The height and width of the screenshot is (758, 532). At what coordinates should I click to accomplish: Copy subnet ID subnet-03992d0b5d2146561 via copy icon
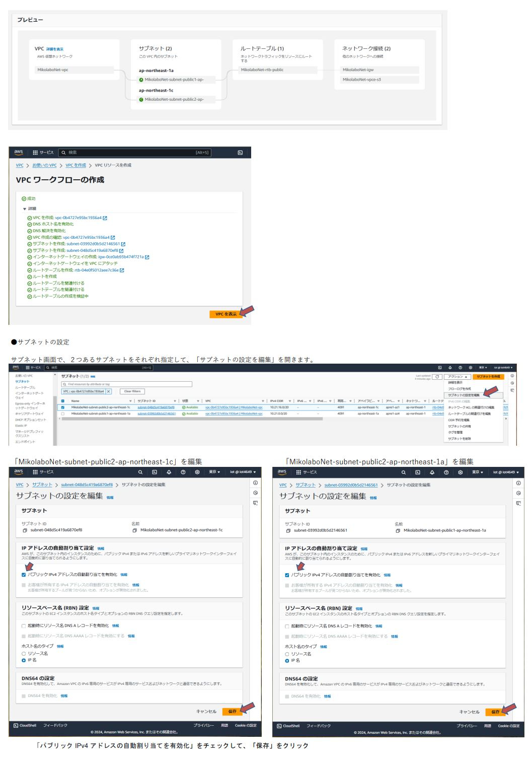click(288, 531)
